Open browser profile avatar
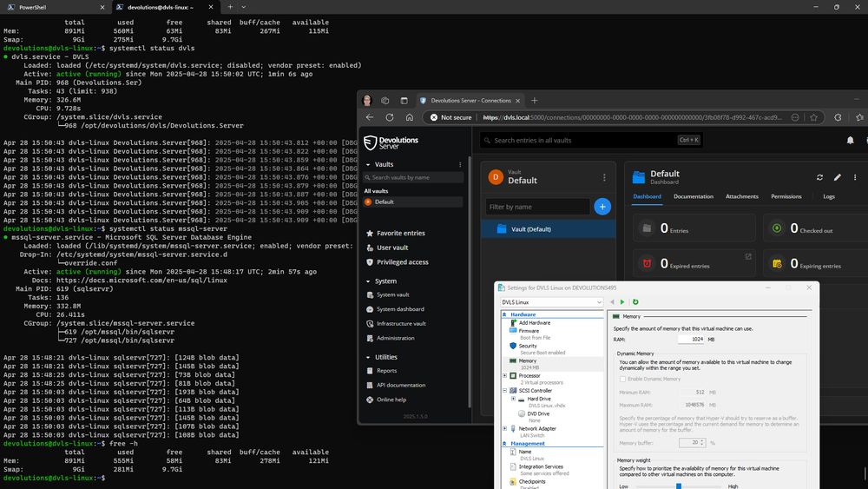This screenshot has width=868, height=489. point(366,100)
